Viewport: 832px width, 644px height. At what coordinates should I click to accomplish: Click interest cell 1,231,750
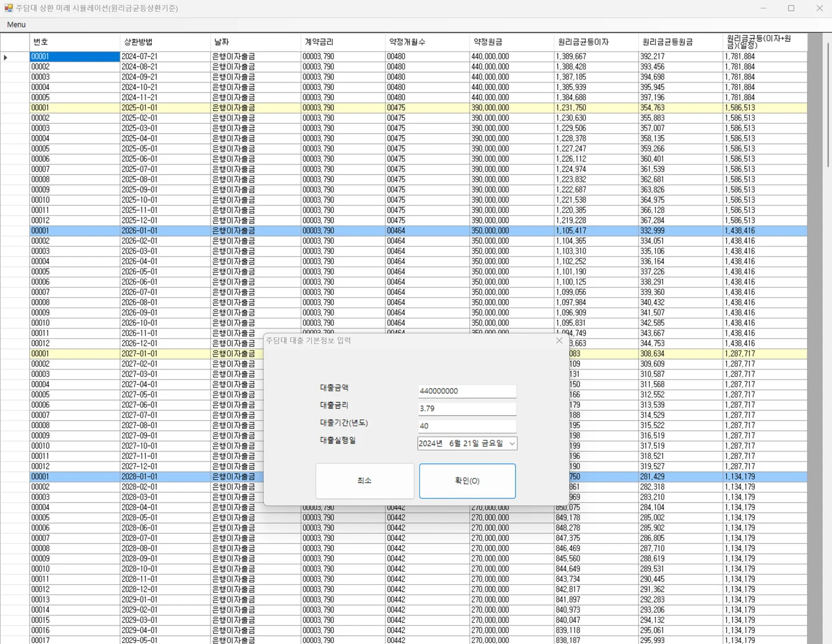(x=596, y=108)
